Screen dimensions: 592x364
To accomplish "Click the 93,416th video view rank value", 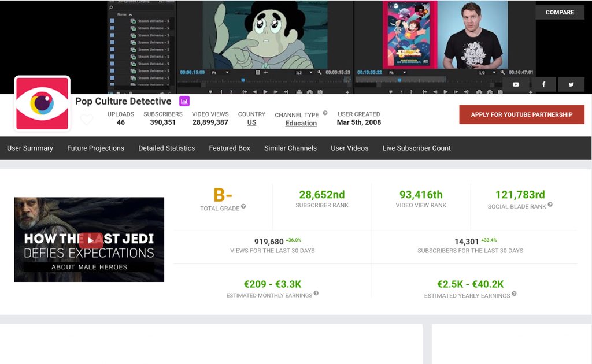I will 421,195.
